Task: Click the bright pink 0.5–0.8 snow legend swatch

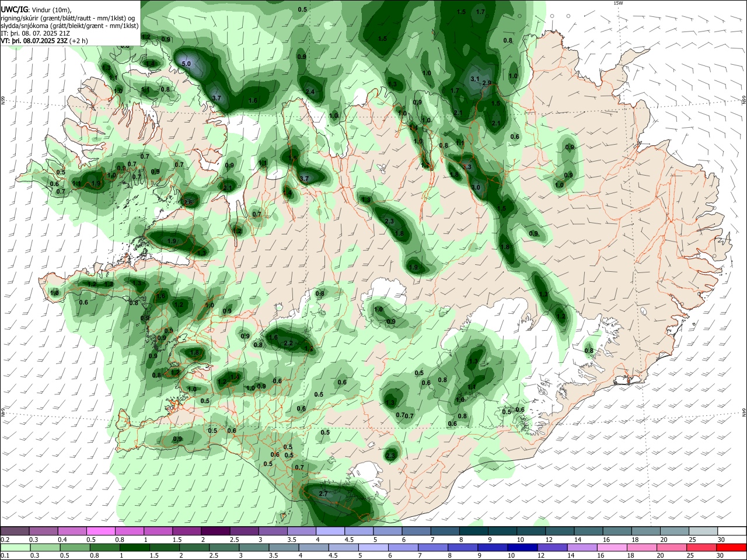Action: click(x=101, y=532)
